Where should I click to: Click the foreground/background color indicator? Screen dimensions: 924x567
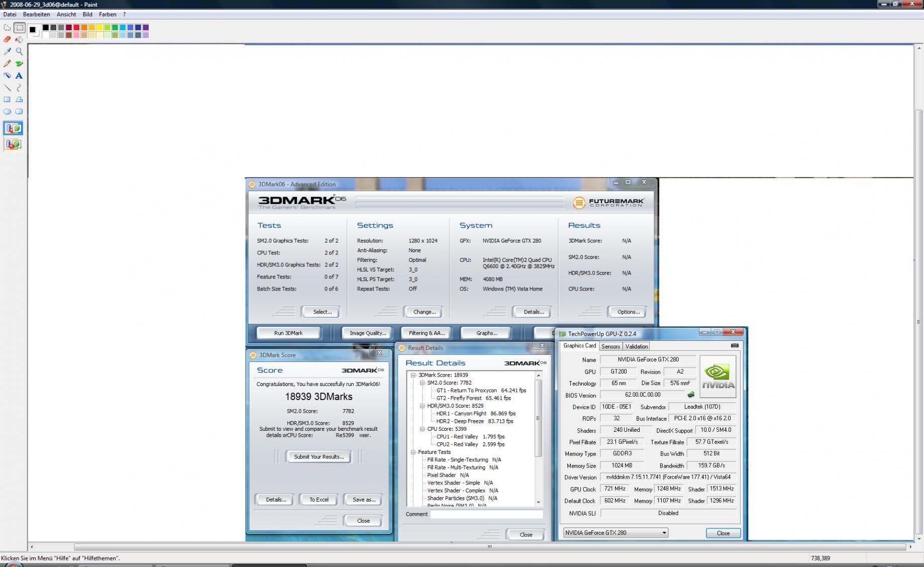34,31
